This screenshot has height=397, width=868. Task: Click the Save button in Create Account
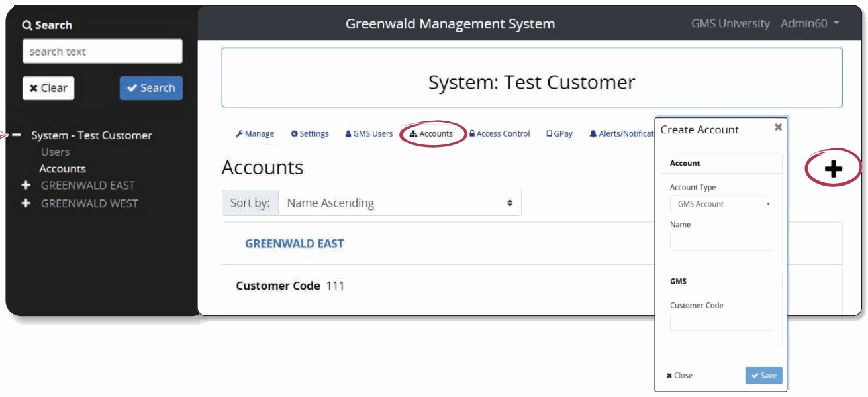click(763, 375)
